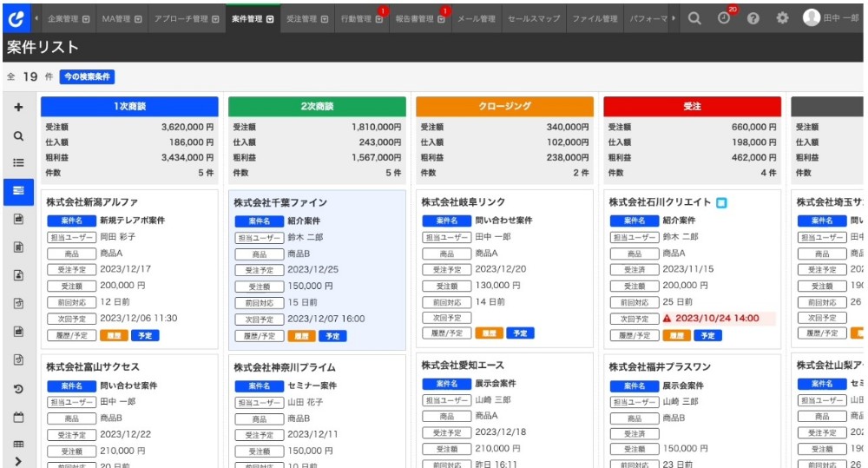868x468 pixels.
Task: Click blue 予定 button on 株式会社岐阜リンク card
Action: (520, 333)
